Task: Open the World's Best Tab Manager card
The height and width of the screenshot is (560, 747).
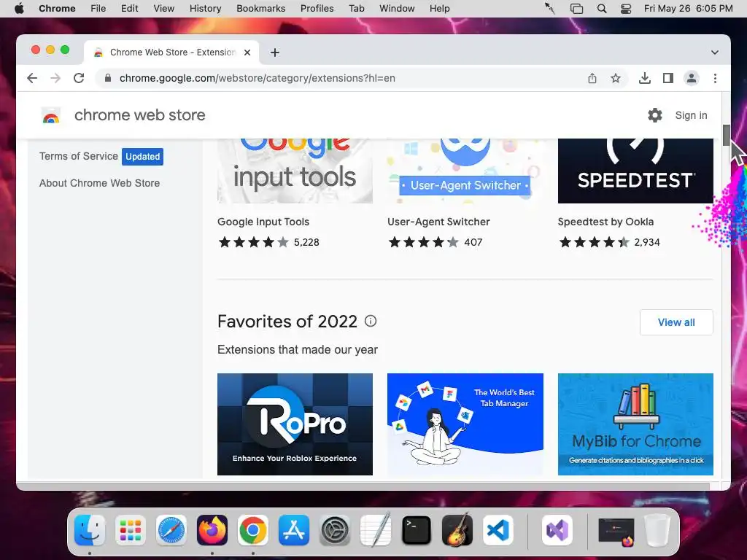Action: click(465, 424)
